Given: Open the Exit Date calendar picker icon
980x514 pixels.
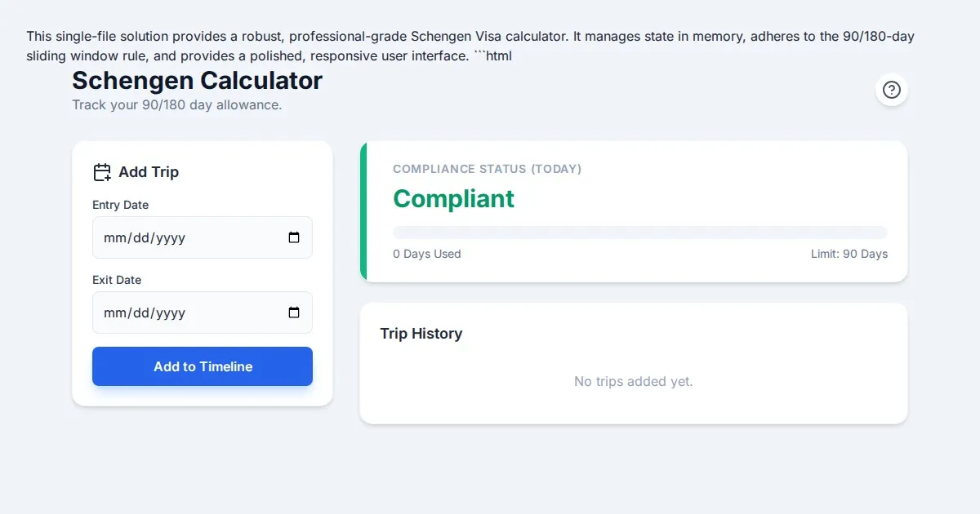Looking at the screenshot, I should coord(294,312).
